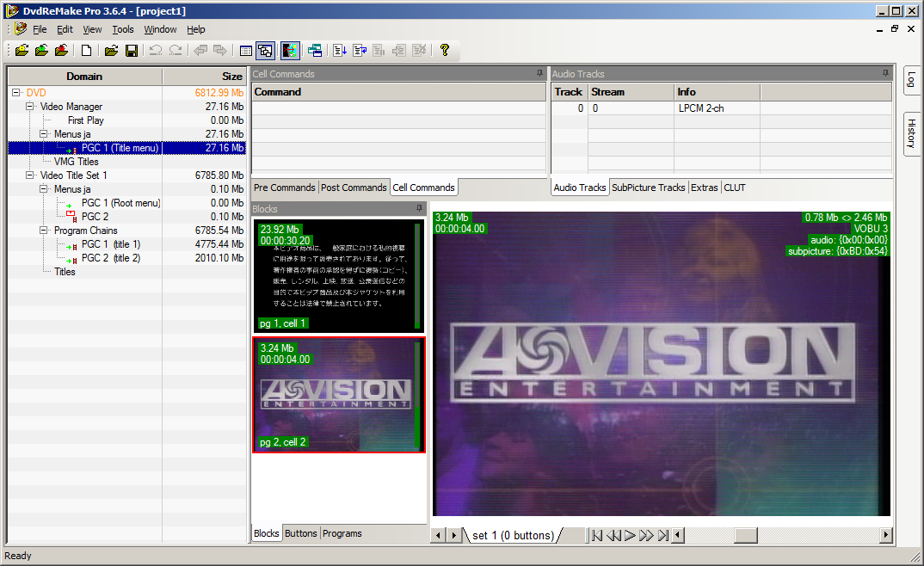Save the project with the floppy disk icon
The image size is (924, 566).
click(132, 51)
